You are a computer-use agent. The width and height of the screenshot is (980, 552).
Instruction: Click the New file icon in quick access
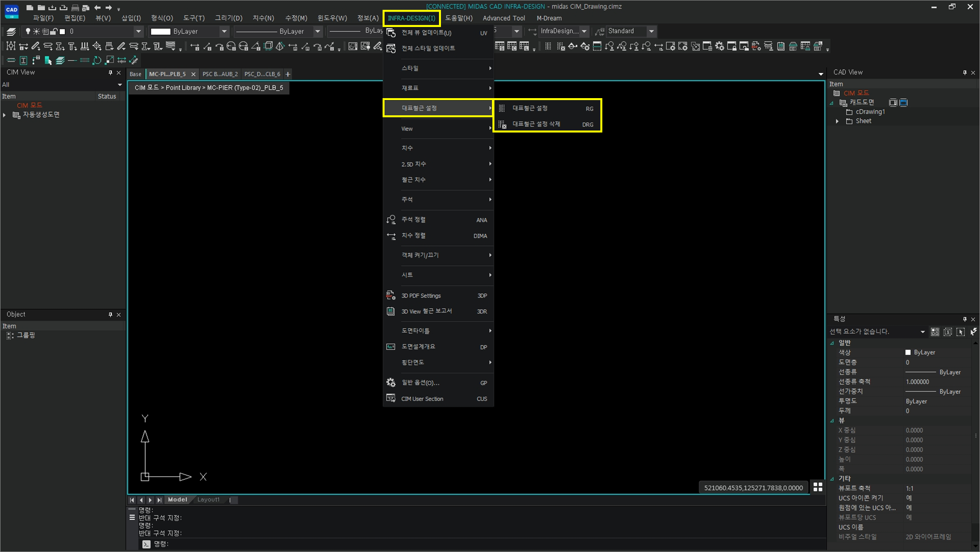[x=30, y=7]
